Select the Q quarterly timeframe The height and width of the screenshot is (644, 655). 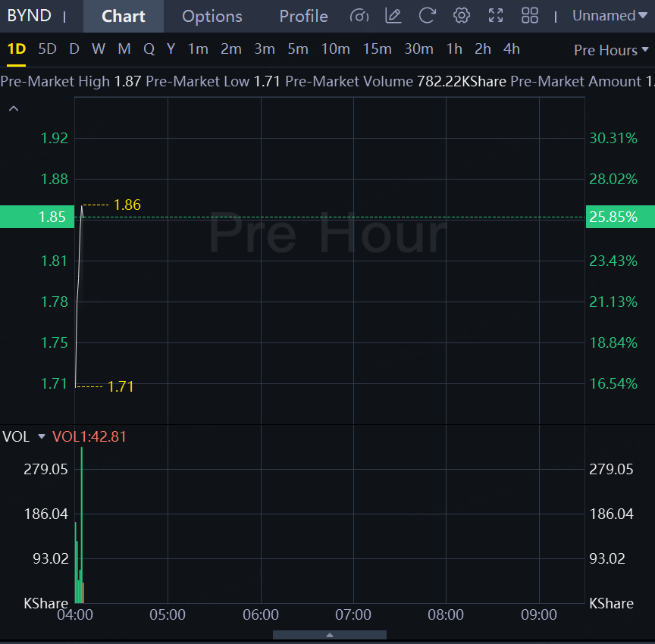[x=149, y=49]
